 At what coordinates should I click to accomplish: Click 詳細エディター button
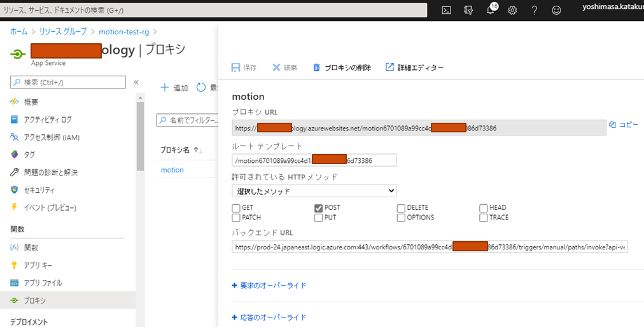[414, 67]
